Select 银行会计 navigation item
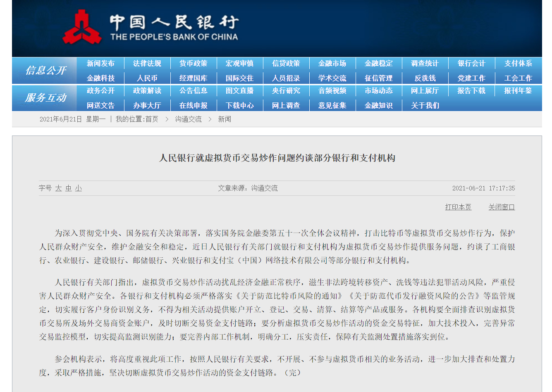This screenshot has width=552, height=392. [x=471, y=63]
